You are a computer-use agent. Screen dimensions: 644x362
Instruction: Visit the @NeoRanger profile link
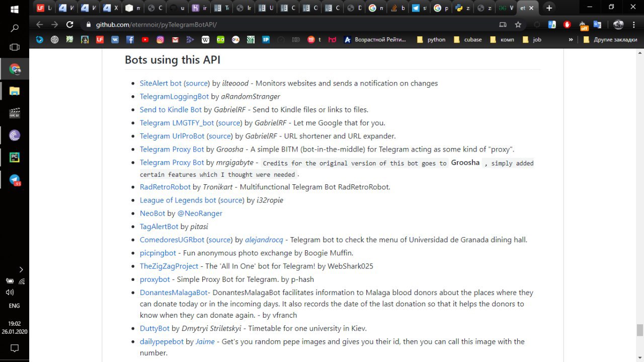click(200, 213)
